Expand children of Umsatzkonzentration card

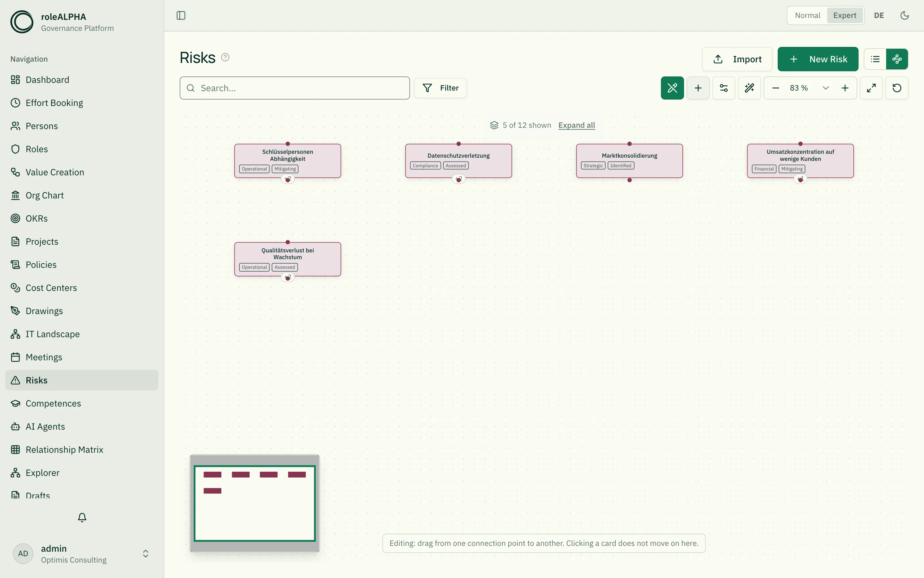click(x=800, y=179)
